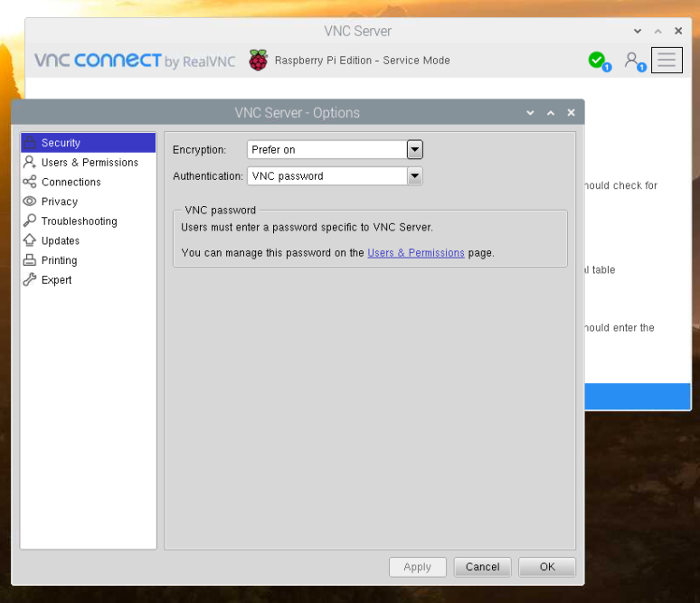Click the connected users icon in header
The height and width of the screenshot is (603, 700).
click(x=635, y=61)
